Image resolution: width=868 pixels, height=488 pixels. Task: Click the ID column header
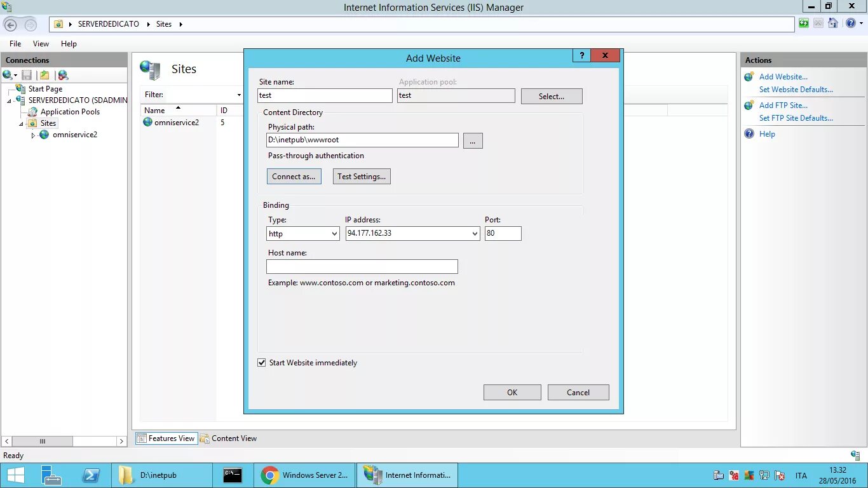click(x=230, y=111)
